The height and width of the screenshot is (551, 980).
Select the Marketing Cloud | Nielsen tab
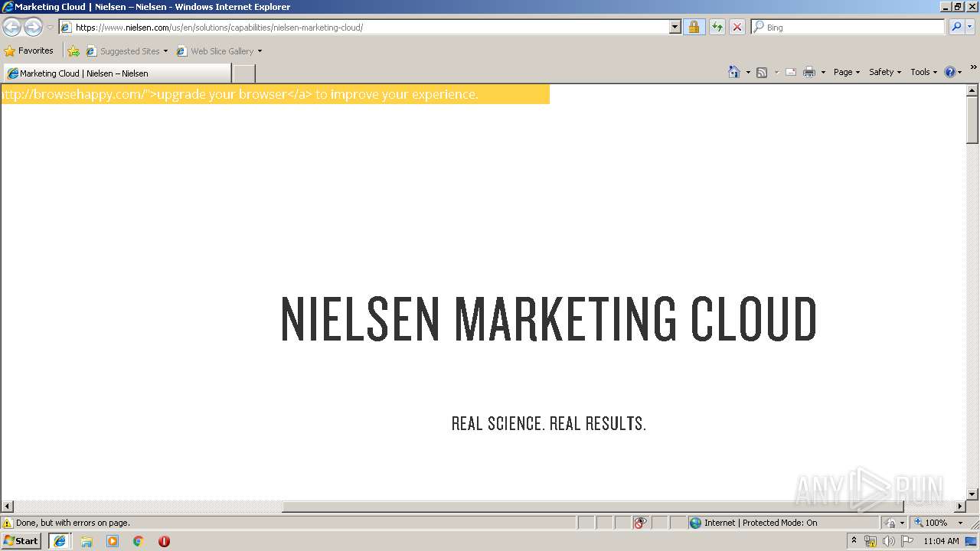pos(116,73)
